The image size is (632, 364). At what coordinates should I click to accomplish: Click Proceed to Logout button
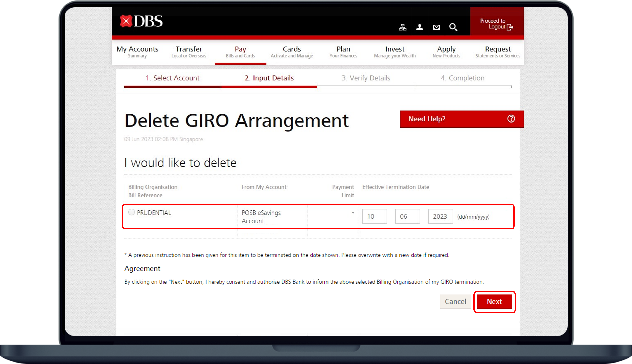tap(497, 24)
